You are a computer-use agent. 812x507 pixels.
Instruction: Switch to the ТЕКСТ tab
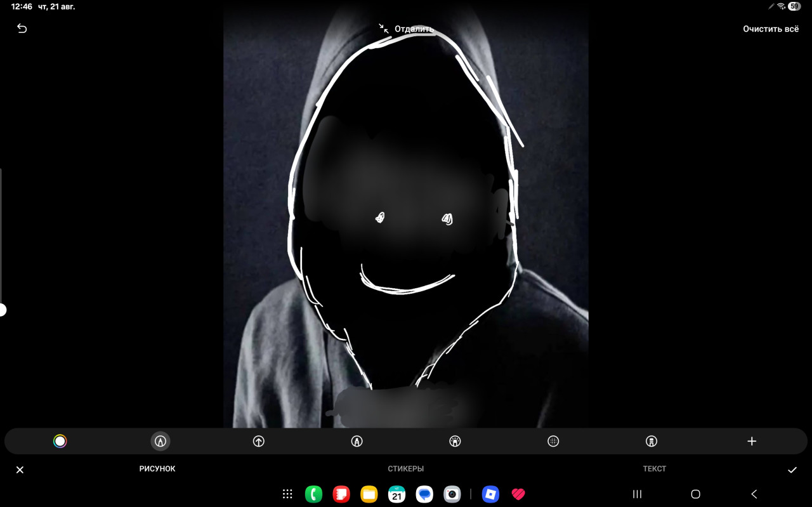[655, 469]
